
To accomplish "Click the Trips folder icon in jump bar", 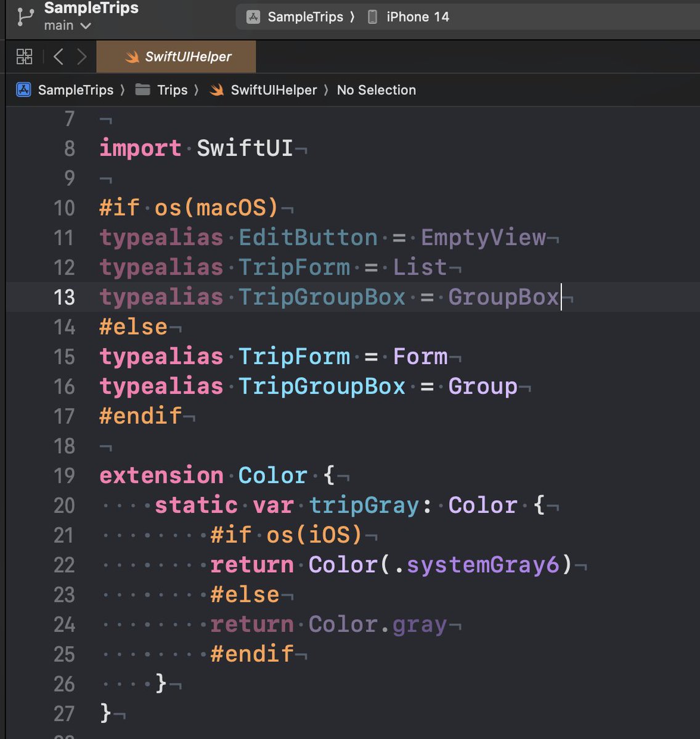I will [x=143, y=90].
